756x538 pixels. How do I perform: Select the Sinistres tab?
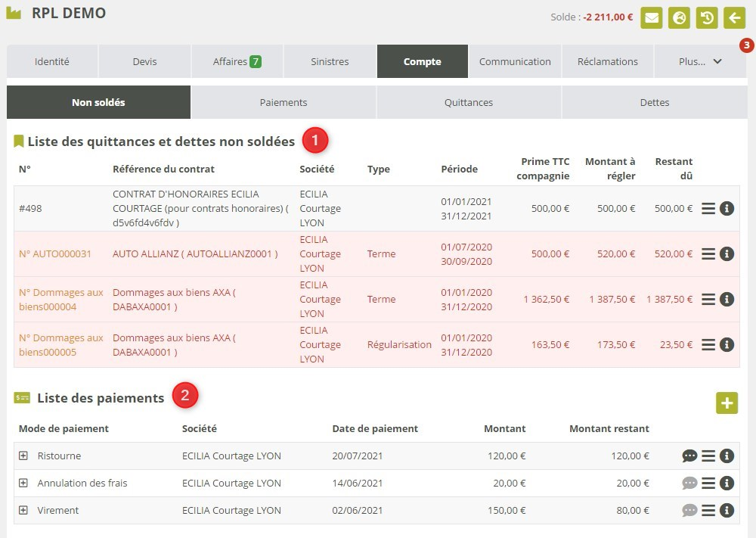(330, 61)
